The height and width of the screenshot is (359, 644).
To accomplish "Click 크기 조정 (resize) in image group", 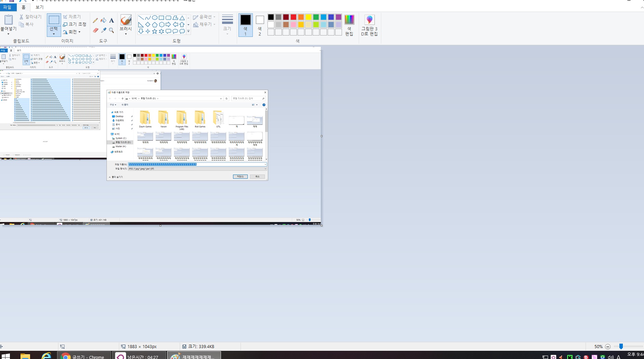I will tap(74, 24).
